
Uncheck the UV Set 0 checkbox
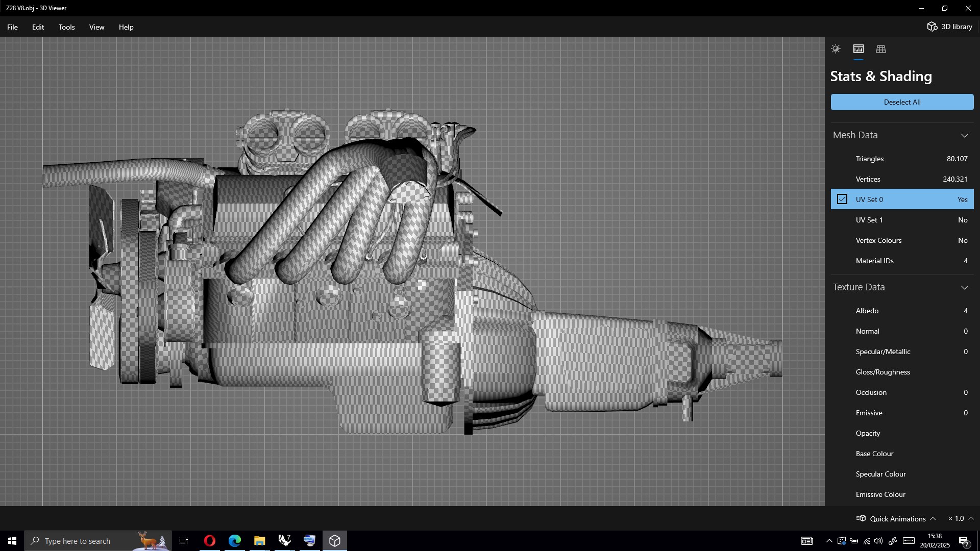tap(842, 199)
